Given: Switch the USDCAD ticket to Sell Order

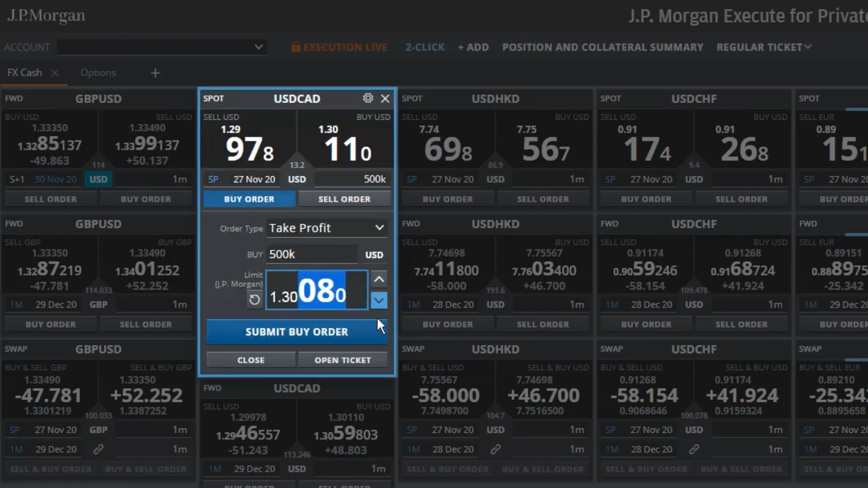Looking at the screenshot, I should [344, 199].
